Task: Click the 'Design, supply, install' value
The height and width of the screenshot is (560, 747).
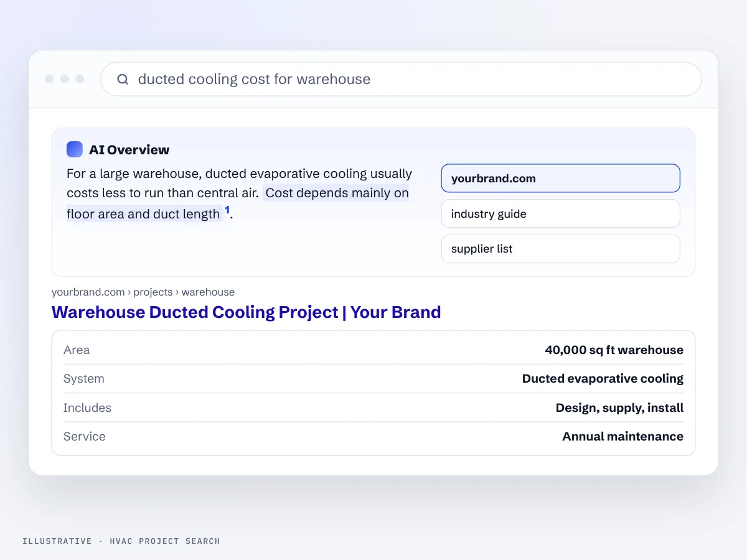Action: coord(619,408)
